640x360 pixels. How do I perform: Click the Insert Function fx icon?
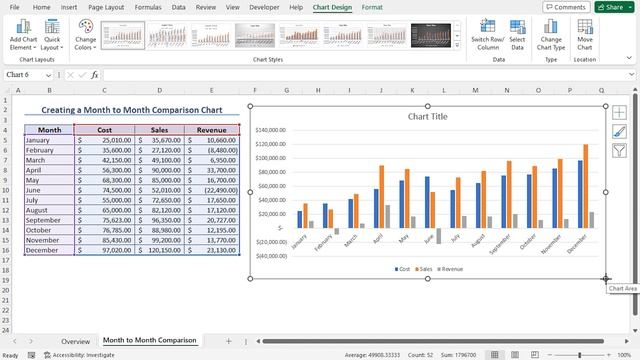tap(95, 75)
